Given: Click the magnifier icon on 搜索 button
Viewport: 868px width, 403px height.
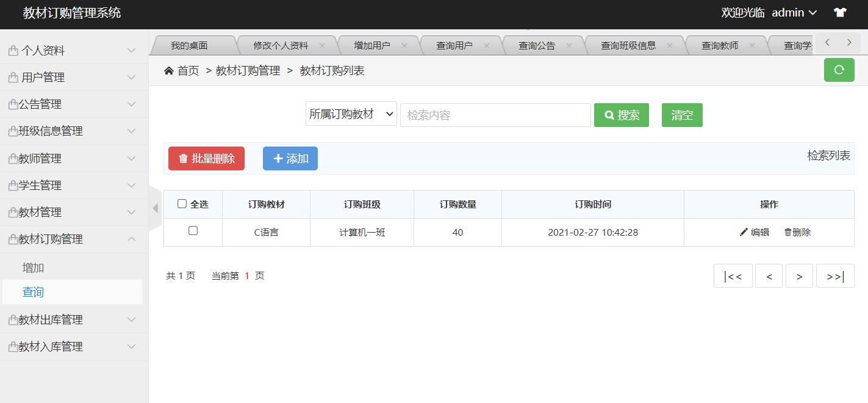Looking at the screenshot, I should click(608, 115).
